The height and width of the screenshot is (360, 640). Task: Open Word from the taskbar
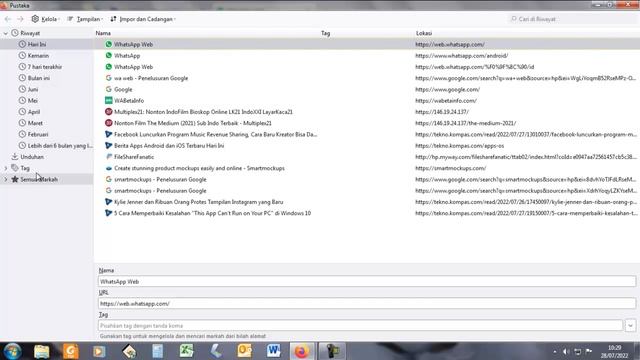click(x=273, y=351)
